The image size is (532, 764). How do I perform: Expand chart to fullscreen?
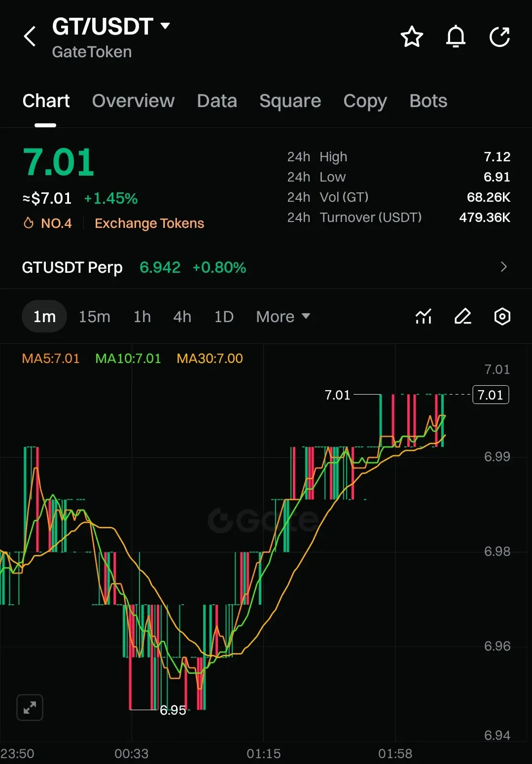point(30,708)
